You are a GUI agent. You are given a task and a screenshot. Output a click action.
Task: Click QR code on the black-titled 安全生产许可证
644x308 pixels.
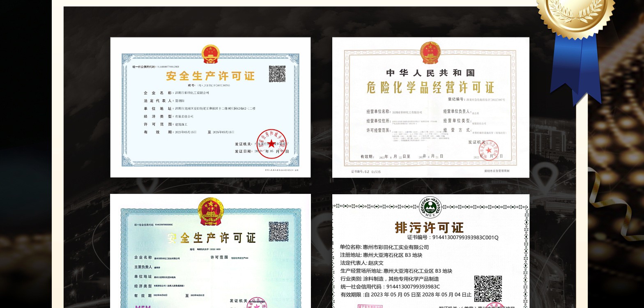coord(278,232)
